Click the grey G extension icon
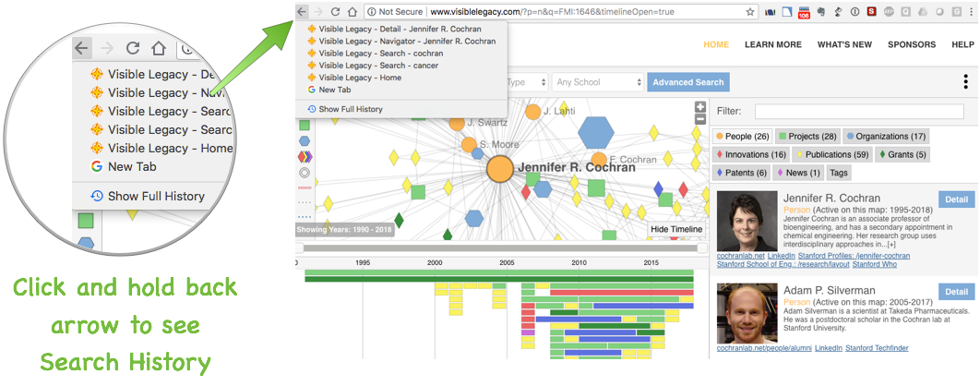 pos(956,11)
